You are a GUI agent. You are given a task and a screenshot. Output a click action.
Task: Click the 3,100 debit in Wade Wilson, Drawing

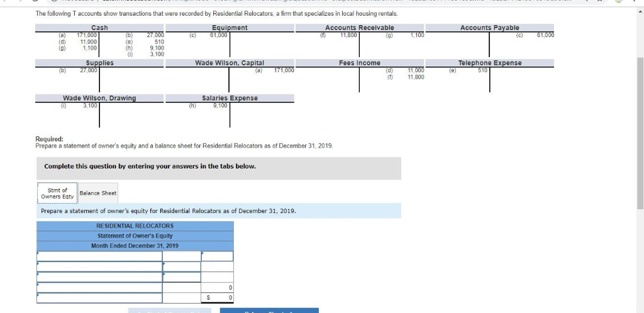[x=90, y=106]
